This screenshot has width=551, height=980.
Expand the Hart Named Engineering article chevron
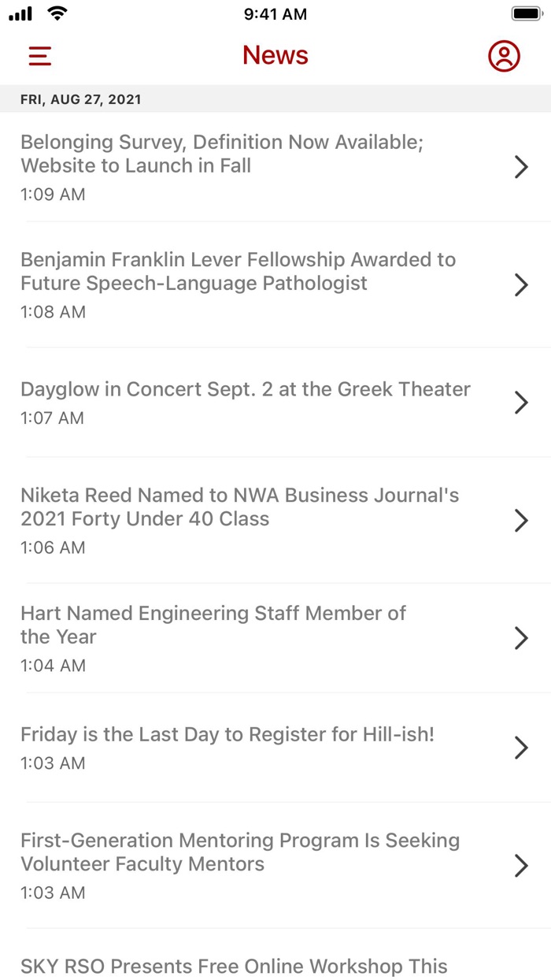[x=521, y=638]
